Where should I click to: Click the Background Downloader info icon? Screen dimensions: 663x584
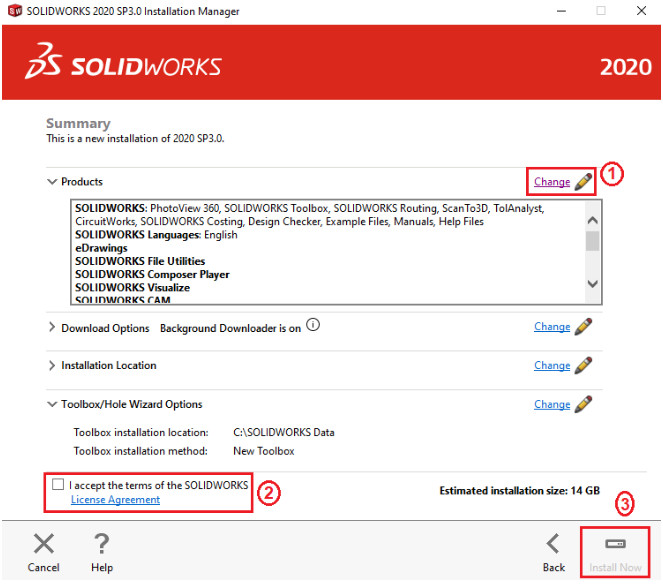point(313,326)
